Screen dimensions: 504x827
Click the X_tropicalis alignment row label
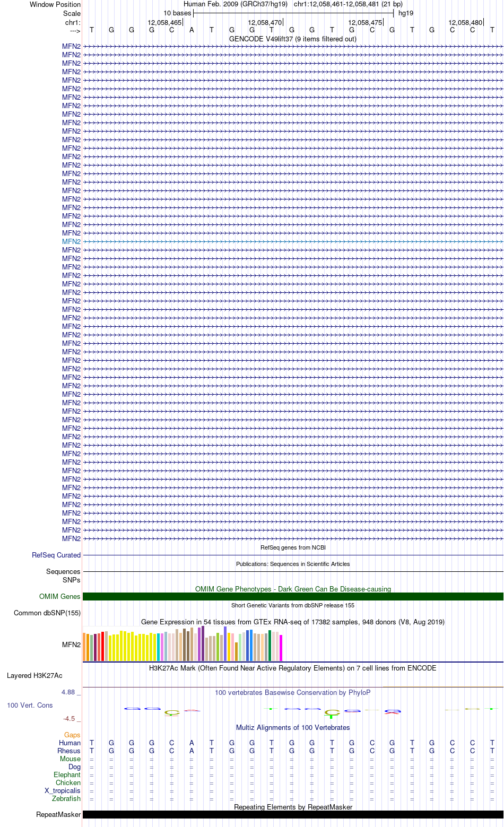tap(63, 790)
